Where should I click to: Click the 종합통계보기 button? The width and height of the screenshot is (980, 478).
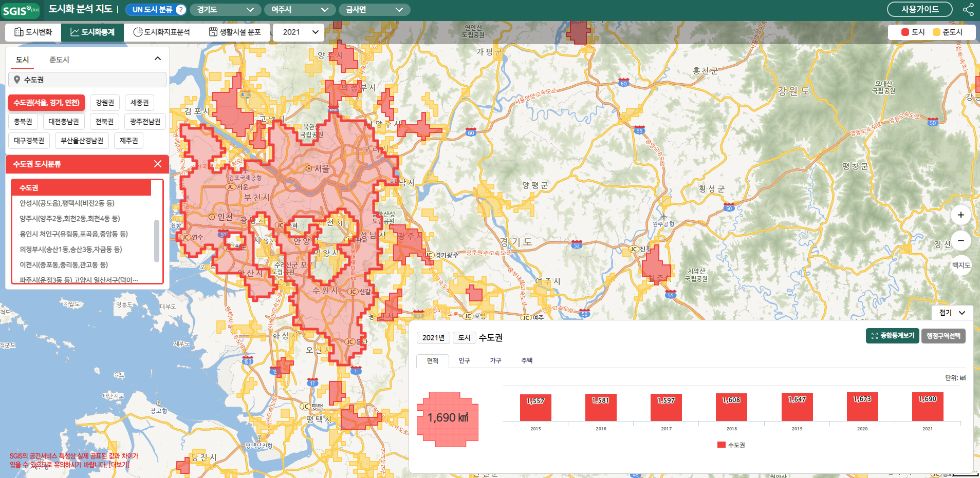pyautogui.click(x=892, y=336)
